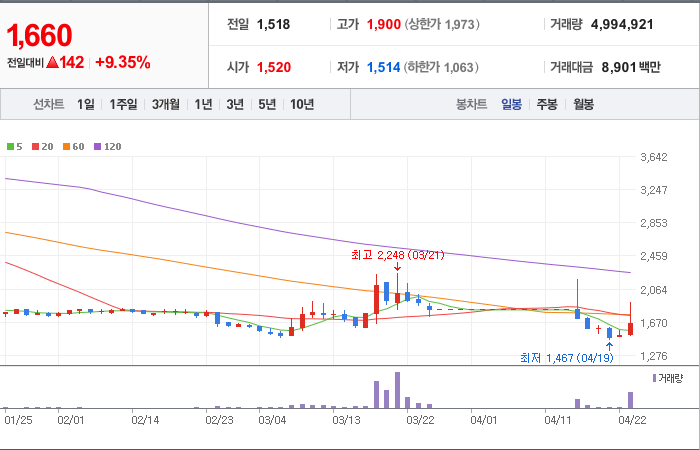
Task: Click the 01/25 date axis label
Action: (18, 421)
